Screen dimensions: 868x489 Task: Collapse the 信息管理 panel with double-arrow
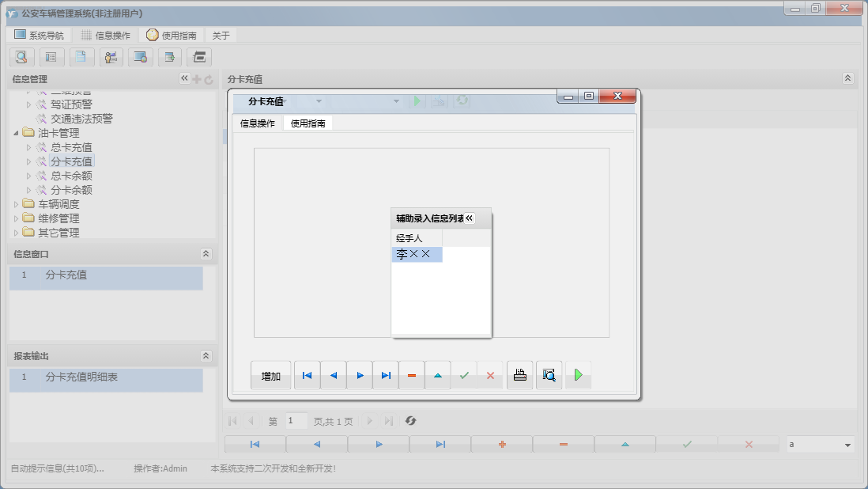point(184,78)
